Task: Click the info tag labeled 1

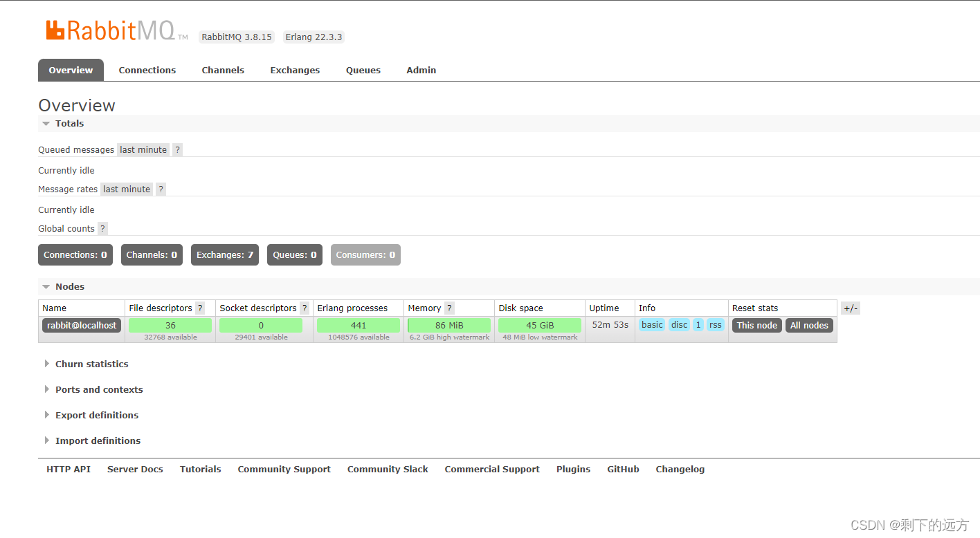Action: click(x=698, y=325)
